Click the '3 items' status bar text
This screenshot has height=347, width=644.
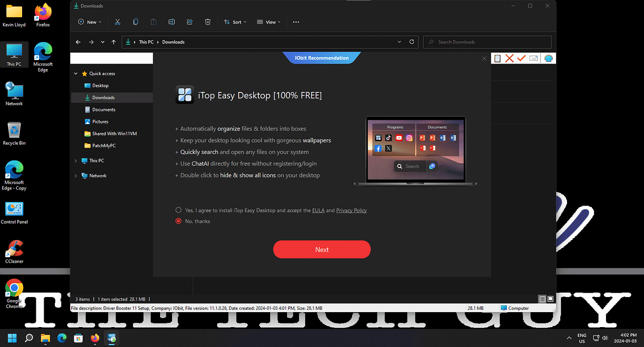83,299
